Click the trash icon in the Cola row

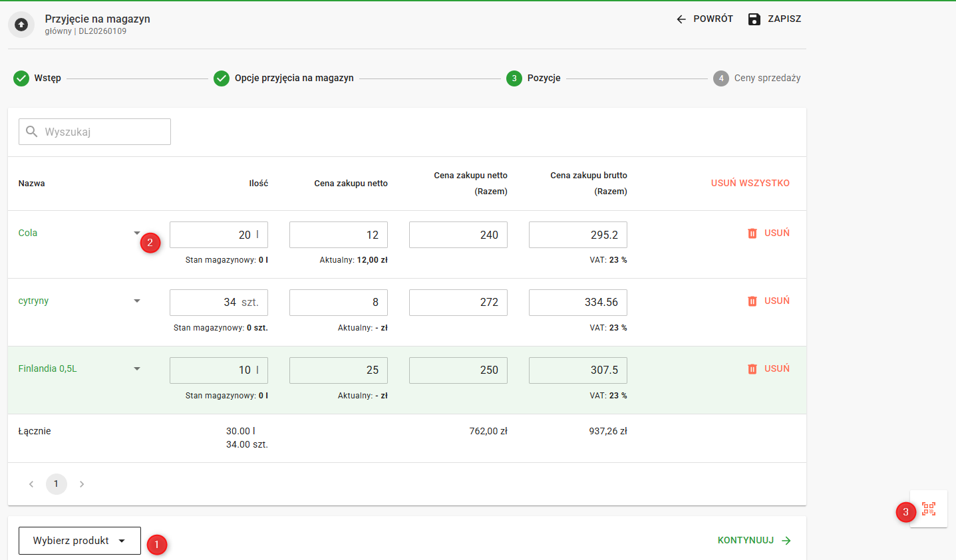tap(752, 233)
